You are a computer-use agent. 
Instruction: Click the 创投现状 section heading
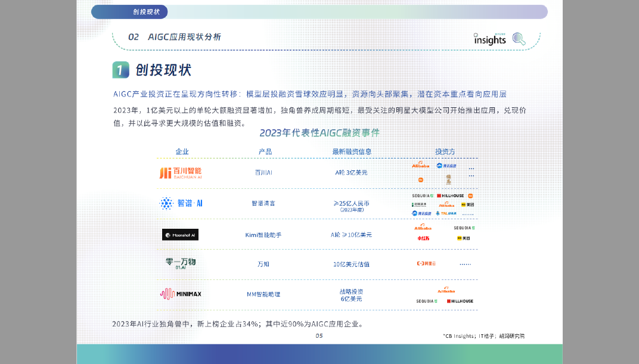(163, 70)
